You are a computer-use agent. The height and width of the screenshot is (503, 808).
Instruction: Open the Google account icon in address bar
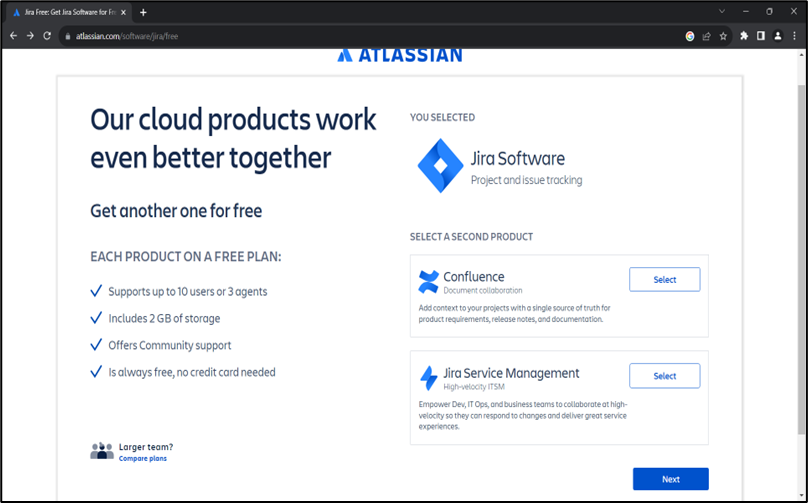[x=689, y=36]
